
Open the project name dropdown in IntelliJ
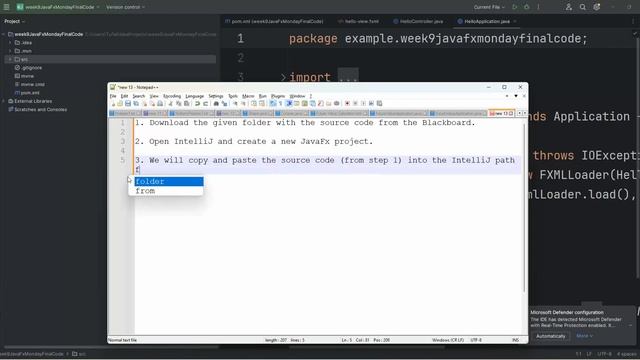click(x=58, y=7)
